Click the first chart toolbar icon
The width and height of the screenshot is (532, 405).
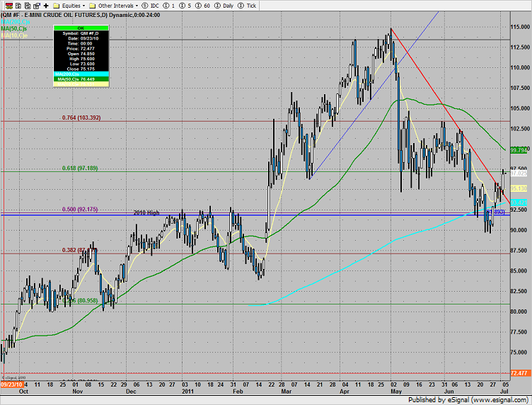pyautogui.click(x=9, y=6)
